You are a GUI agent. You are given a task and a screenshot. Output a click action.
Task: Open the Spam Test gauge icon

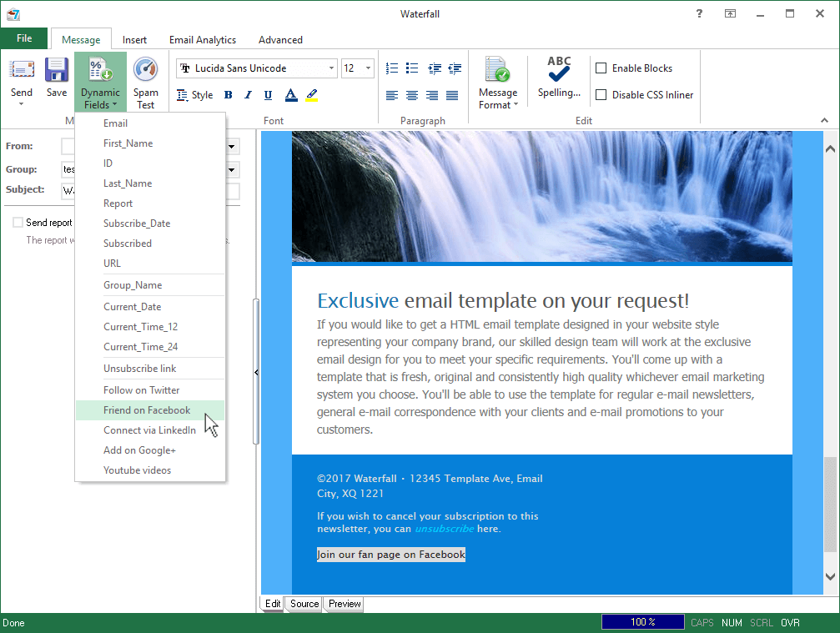tap(146, 70)
